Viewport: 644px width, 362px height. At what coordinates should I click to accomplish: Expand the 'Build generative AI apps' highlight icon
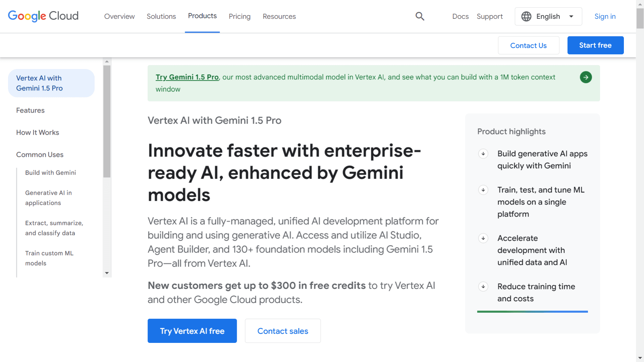click(x=483, y=154)
